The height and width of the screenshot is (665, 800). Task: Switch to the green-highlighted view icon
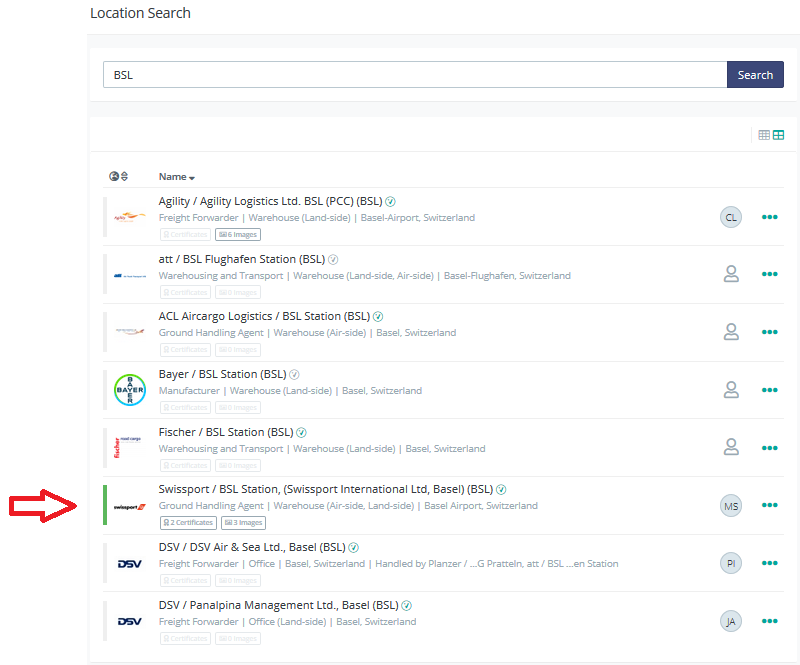pyautogui.click(x=778, y=135)
